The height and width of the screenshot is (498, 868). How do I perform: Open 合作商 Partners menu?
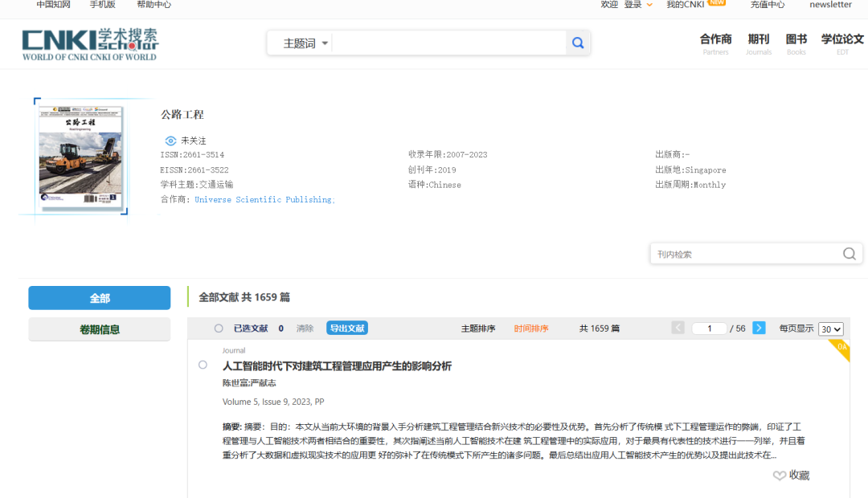(716, 44)
